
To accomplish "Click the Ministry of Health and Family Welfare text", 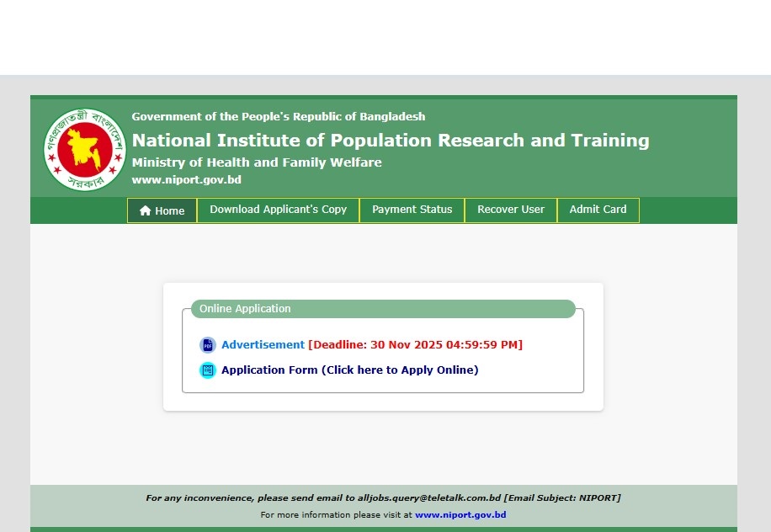I will (257, 162).
